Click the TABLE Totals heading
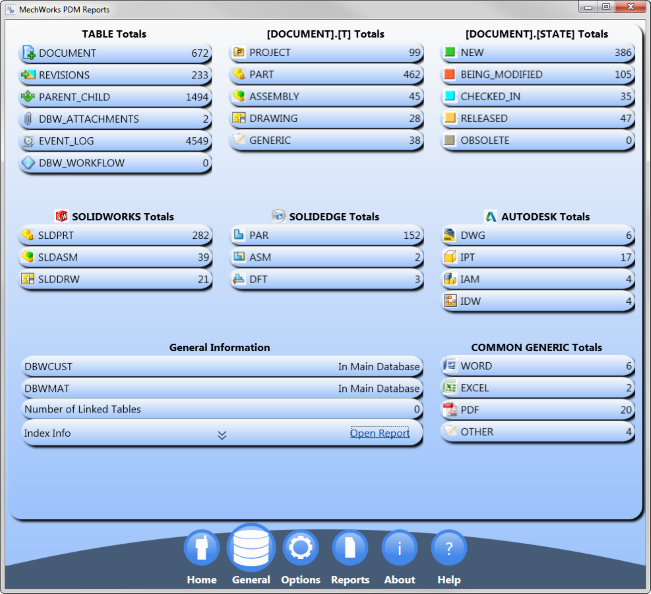651x594 pixels. coord(114,34)
